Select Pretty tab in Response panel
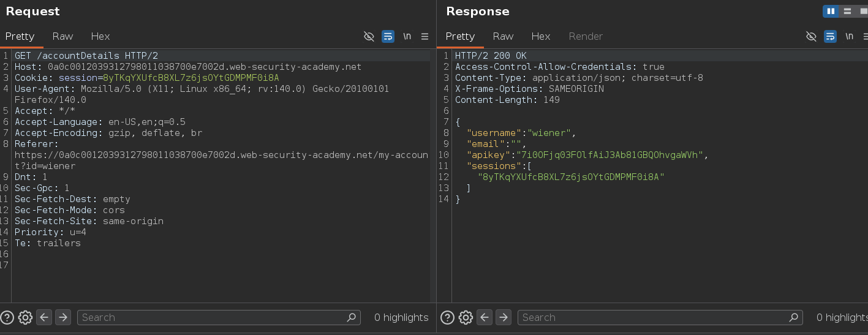 click(460, 36)
